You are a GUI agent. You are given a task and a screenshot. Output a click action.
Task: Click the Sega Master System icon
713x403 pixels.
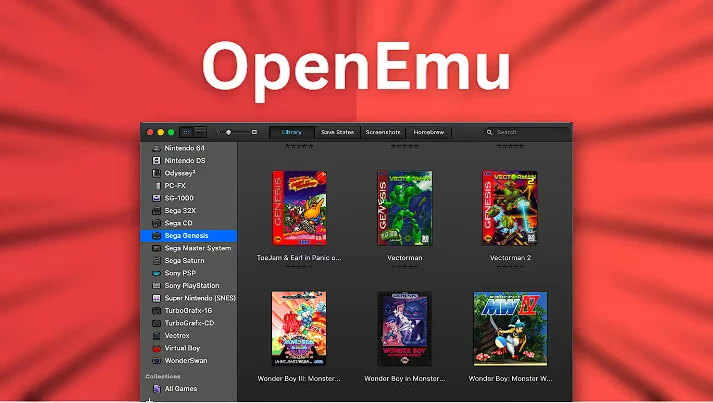click(156, 248)
